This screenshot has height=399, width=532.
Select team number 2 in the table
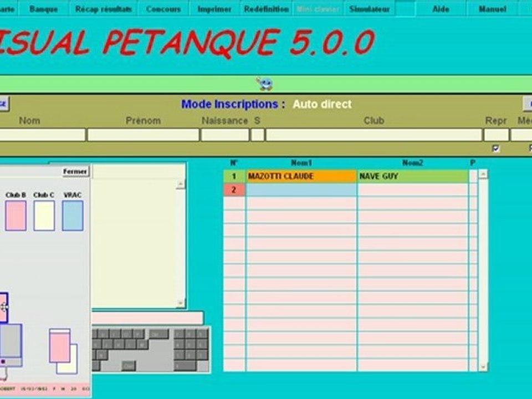(234, 190)
